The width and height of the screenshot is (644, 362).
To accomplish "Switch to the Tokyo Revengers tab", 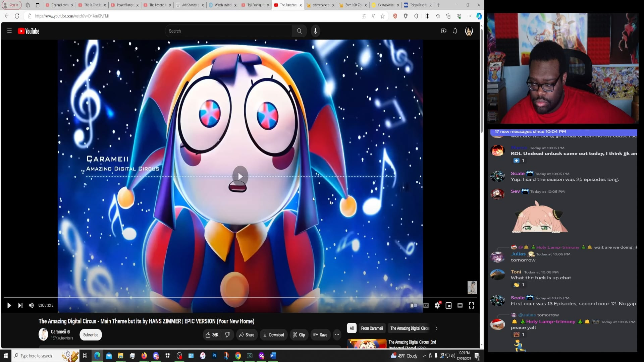I will click(418, 5).
